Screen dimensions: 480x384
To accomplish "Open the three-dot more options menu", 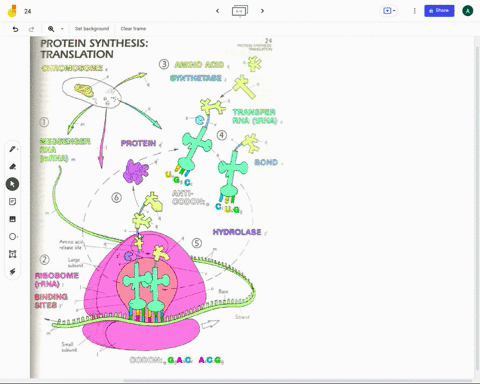I will click(414, 11).
